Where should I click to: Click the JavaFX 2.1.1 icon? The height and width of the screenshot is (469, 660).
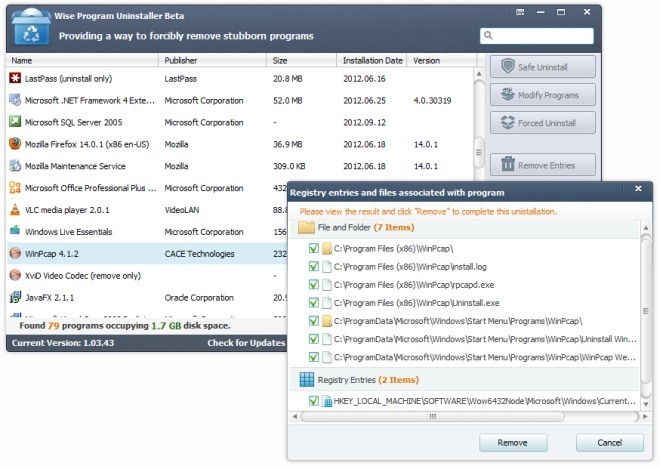coord(15,297)
